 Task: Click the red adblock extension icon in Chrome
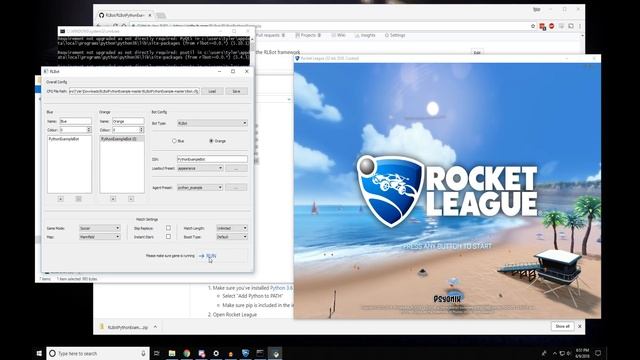pyautogui.click(x=551, y=26)
